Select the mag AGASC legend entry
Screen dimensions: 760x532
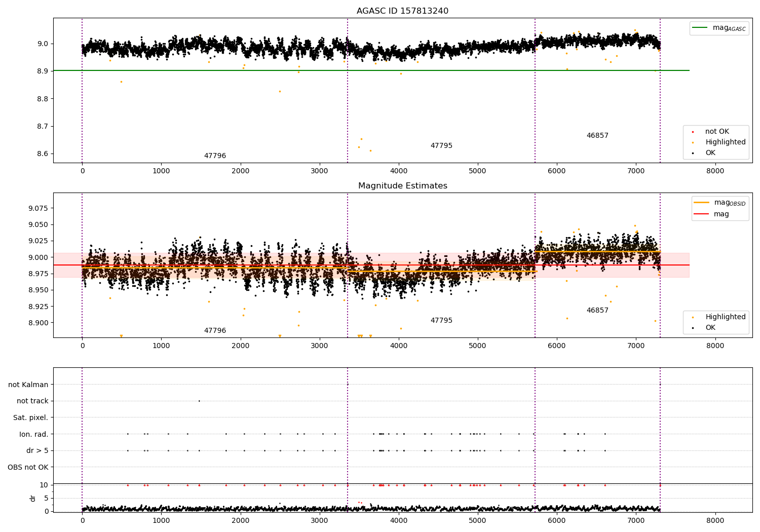coord(729,28)
